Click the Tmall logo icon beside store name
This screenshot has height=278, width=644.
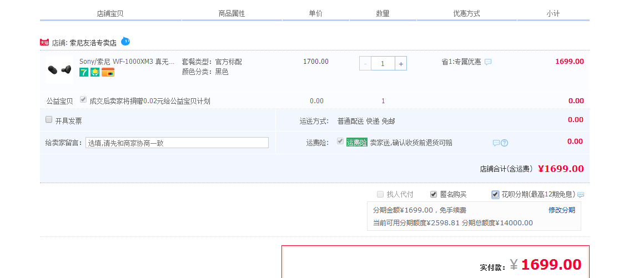[x=44, y=42]
